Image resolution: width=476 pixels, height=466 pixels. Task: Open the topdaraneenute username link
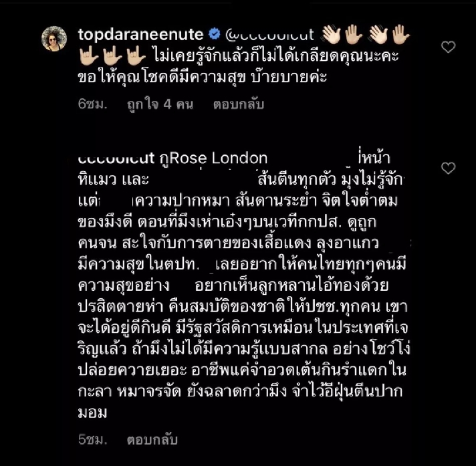140,34
